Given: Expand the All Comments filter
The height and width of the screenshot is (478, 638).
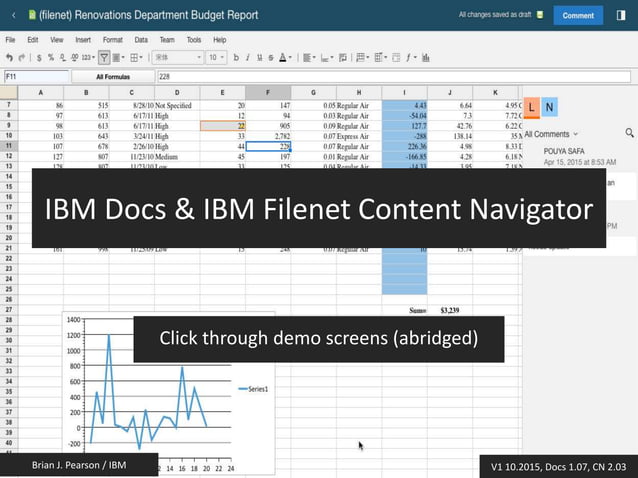Looking at the screenshot, I should click(551, 134).
